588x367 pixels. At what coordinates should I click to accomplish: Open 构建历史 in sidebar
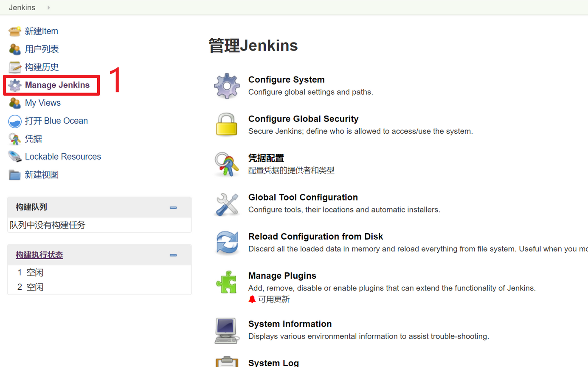pyautogui.click(x=42, y=67)
